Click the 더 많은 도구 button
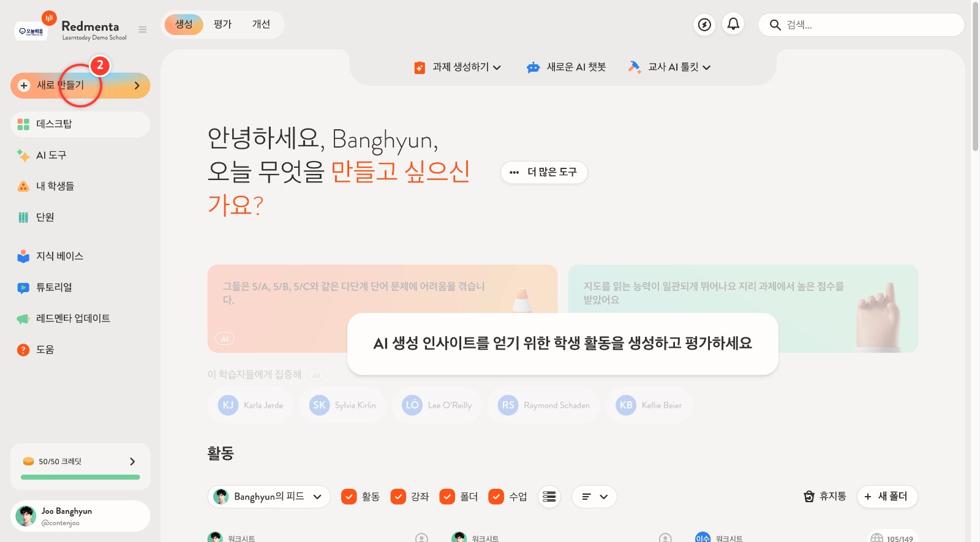The width and height of the screenshot is (980, 542). tap(544, 172)
